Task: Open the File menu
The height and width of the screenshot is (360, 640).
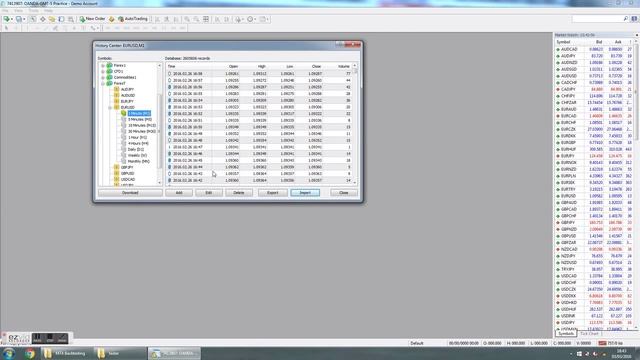Action: 5,11
